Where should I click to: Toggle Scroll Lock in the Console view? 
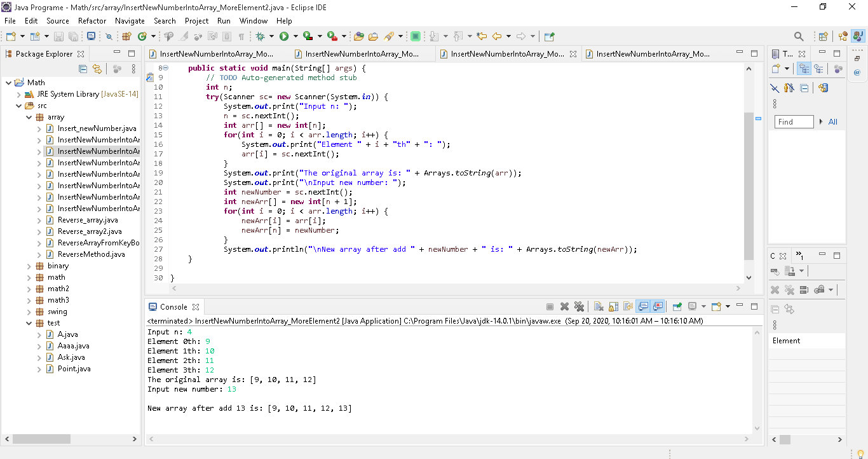coord(613,306)
